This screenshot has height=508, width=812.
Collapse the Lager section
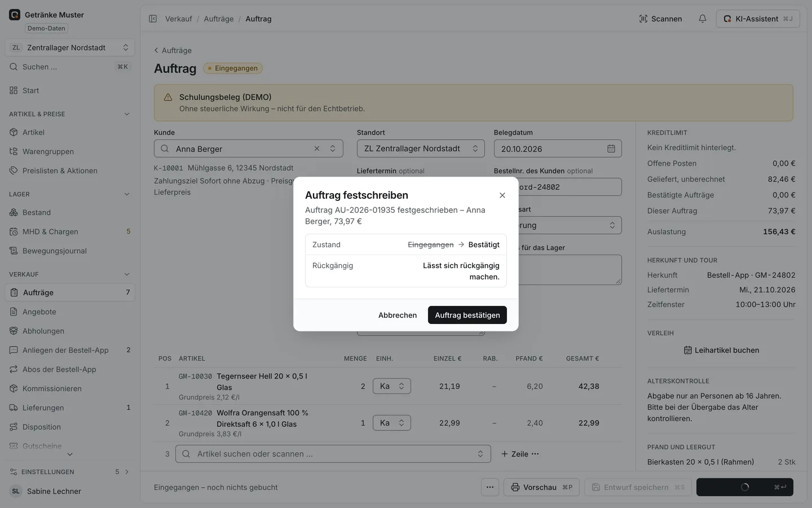(x=126, y=194)
